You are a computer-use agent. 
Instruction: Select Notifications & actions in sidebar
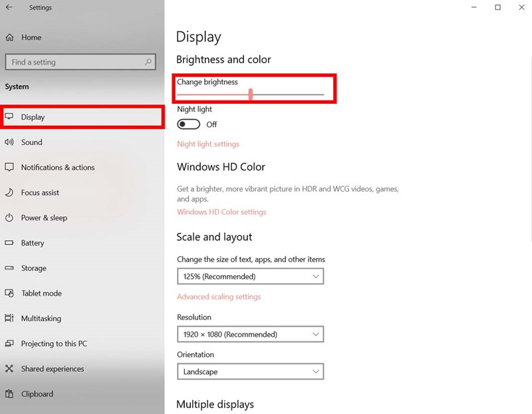pyautogui.click(x=58, y=168)
